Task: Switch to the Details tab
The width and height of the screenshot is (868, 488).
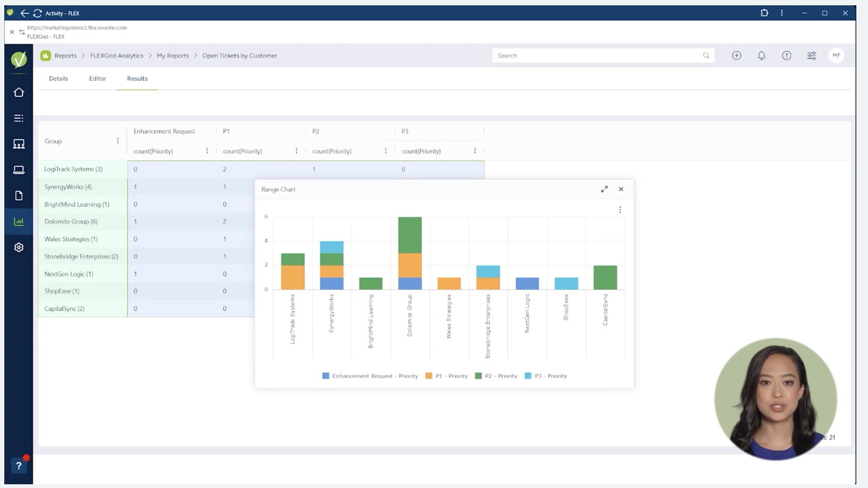Action: pyautogui.click(x=59, y=79)
